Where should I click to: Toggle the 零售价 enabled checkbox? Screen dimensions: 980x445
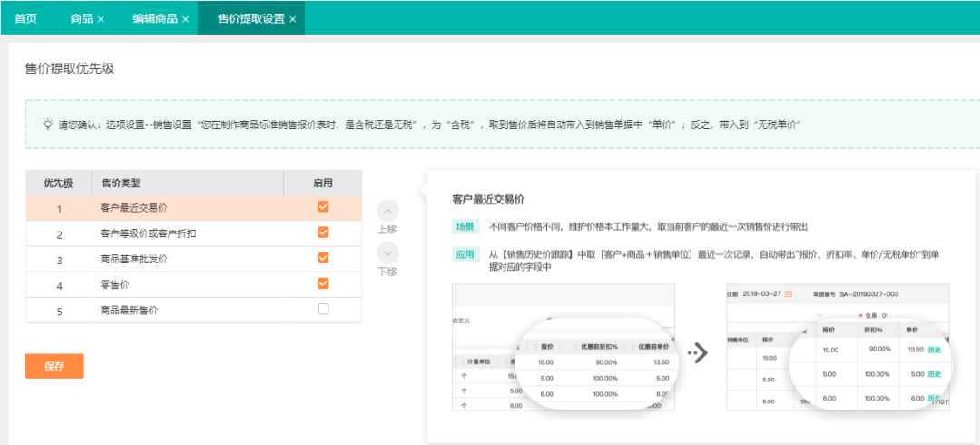[x=323, y=283]
